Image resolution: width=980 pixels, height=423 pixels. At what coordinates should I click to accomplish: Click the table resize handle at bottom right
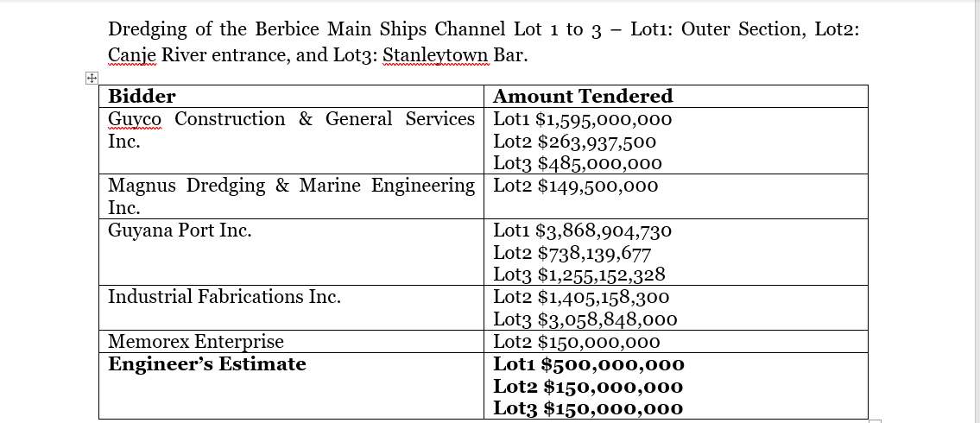coord(875,421)
